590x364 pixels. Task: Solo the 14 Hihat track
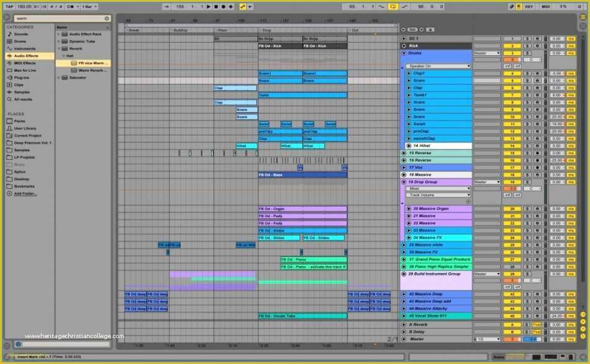[x=527, y=146]
